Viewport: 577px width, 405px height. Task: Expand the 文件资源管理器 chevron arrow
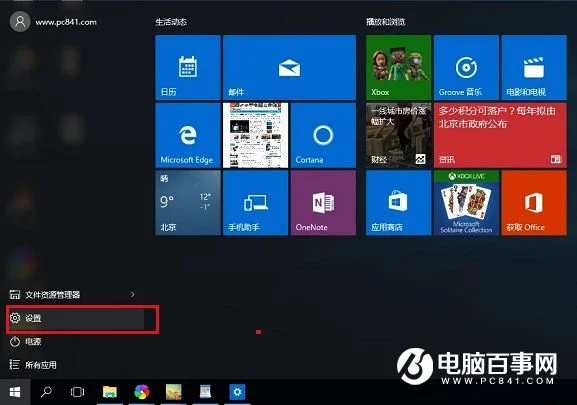132,294
